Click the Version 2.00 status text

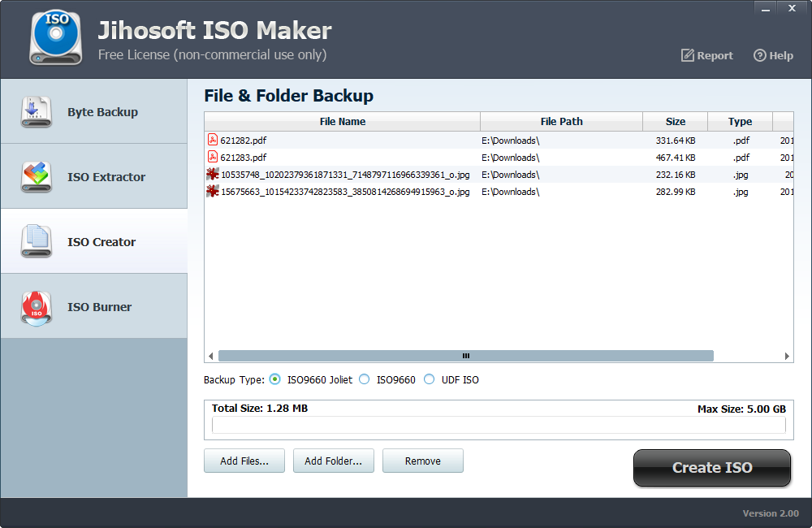click(x=771, y=513)
